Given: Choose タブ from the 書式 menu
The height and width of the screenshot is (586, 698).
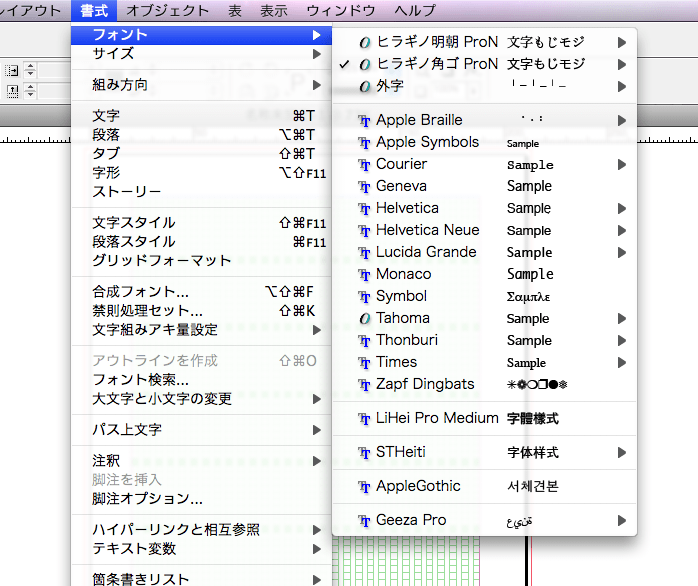Looking at the screenshot, I should [201, 154].
